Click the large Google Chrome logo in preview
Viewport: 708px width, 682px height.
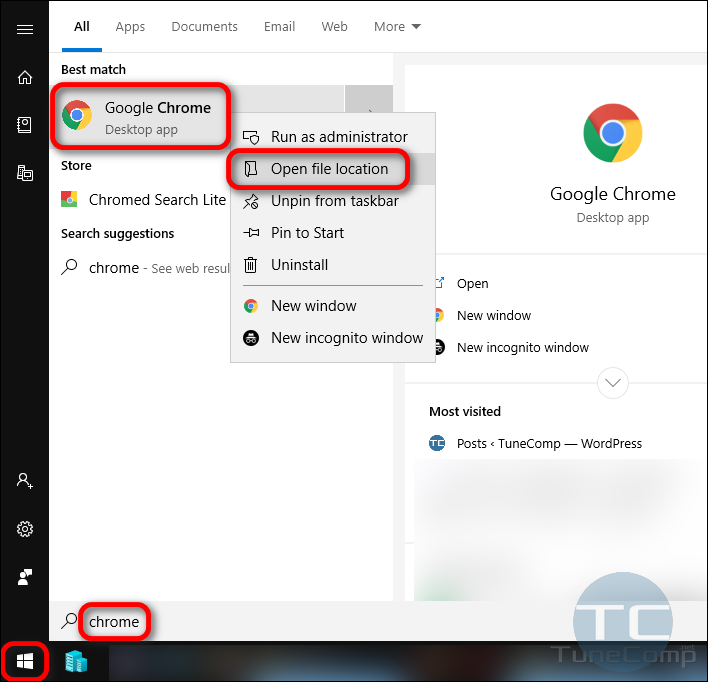pos(612,133)
